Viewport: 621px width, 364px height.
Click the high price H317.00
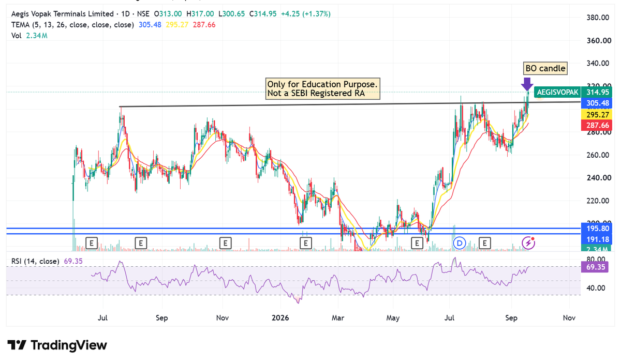200,14
